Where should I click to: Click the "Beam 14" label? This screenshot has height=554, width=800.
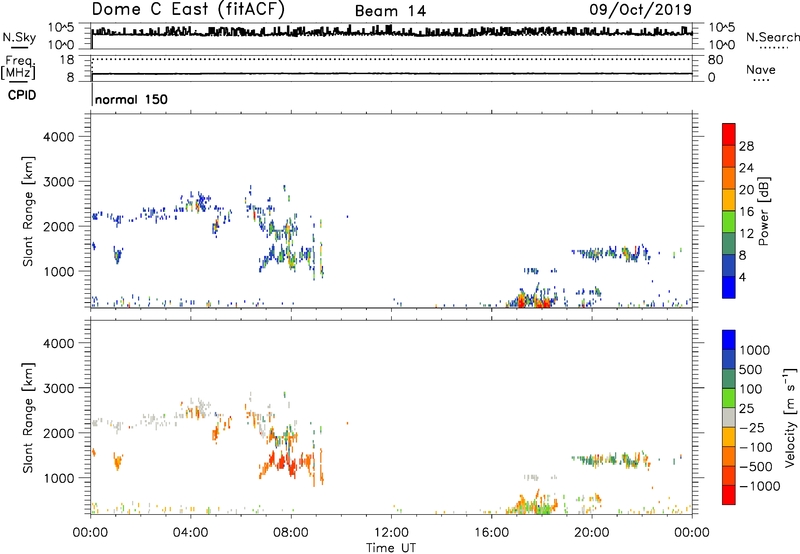coord(390,11)
